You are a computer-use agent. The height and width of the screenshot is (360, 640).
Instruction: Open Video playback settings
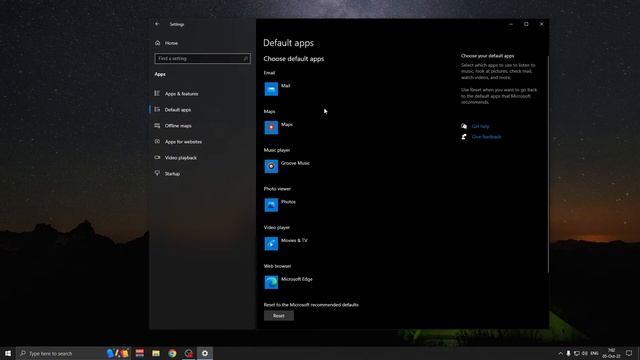[x=181, y=157]
